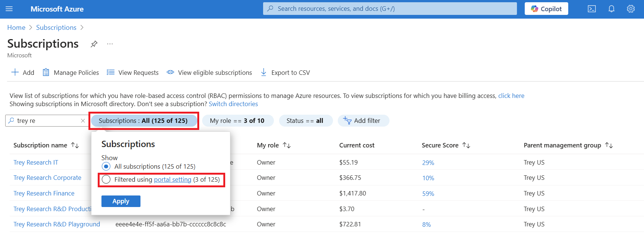Screen dimensions: 644x245
Task: Open the 8% secure score
Action: 427,225
